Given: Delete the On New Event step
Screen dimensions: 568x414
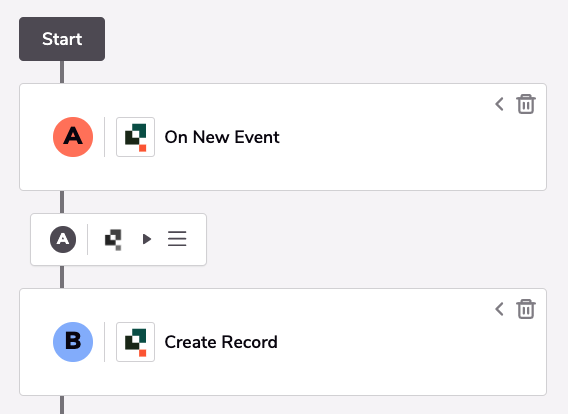Looking at the screenshot, I should click(526, 104).
